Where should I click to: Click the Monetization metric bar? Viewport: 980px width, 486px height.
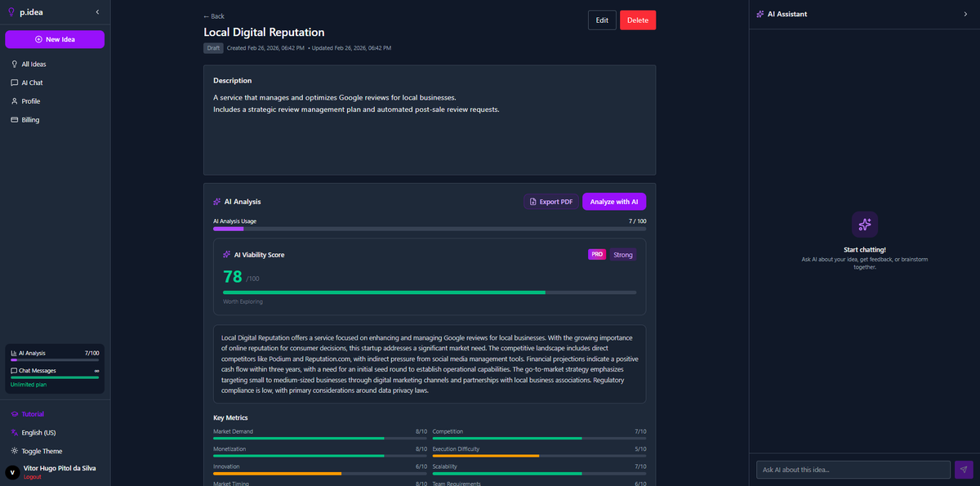[320, 456]
